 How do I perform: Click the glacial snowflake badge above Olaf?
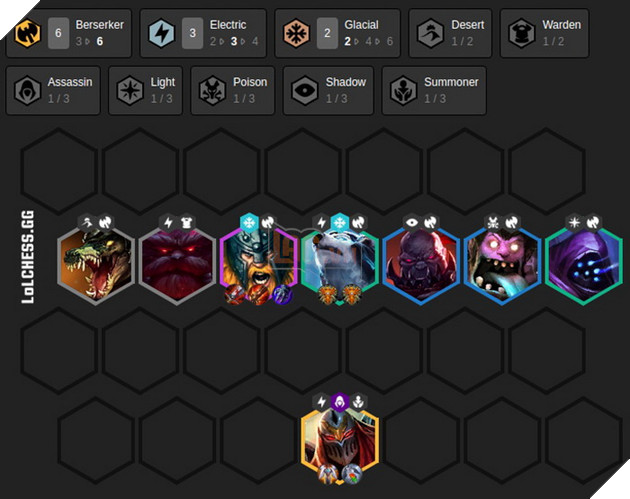click(x=249, y=223)
